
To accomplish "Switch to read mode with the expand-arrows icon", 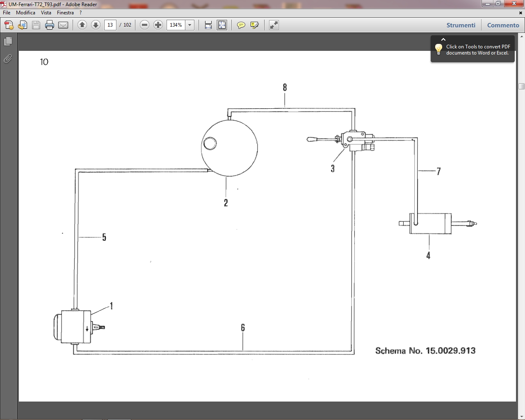I will tap(274, 25).
